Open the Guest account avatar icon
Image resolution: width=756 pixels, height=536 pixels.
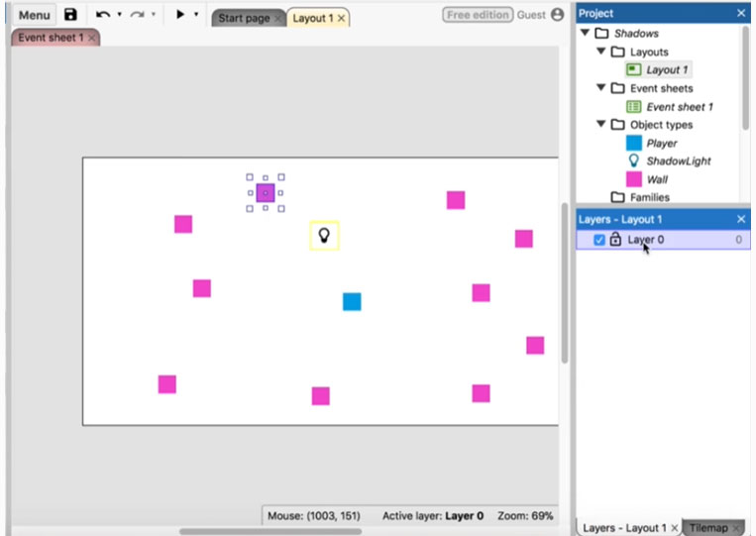pyautogui.click(x=557, y=15)
